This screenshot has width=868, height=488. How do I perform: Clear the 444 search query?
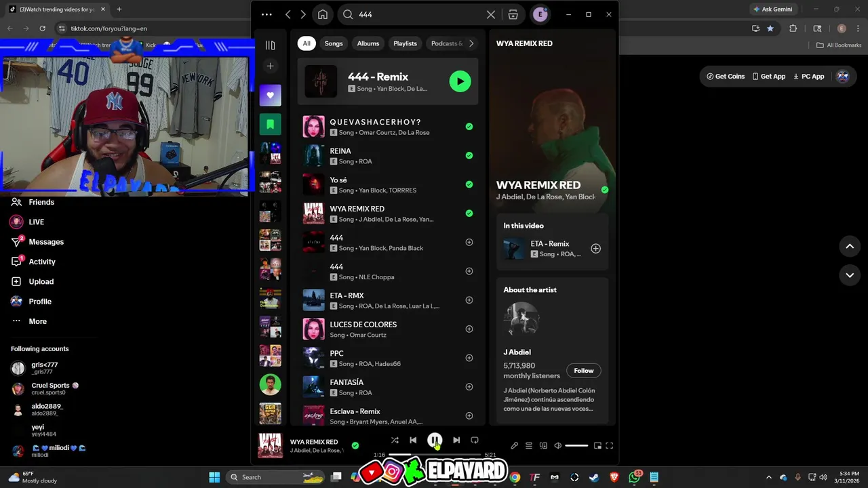[x=491, y=14]
